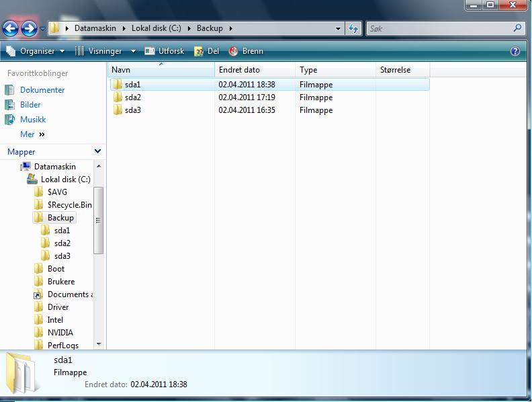Click Backup in the address breadcrumb
Viewport: 532px width, 402px height.
tap(210, 28)
